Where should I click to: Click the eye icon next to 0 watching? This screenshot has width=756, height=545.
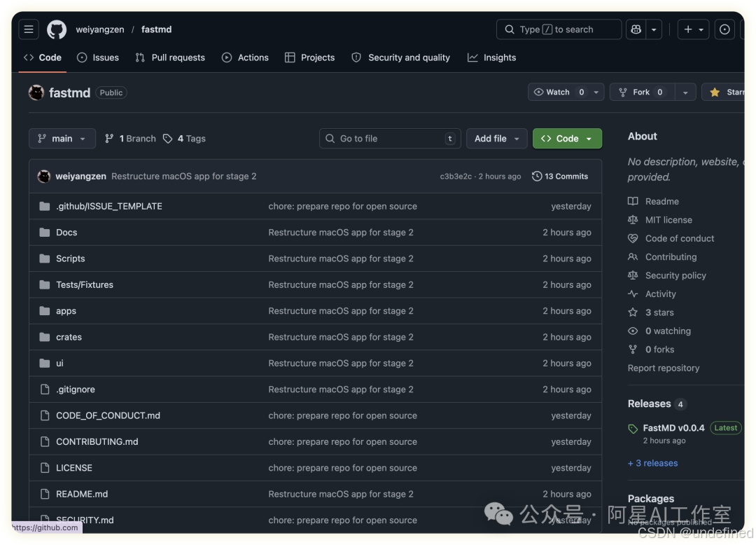pos(633,331)
